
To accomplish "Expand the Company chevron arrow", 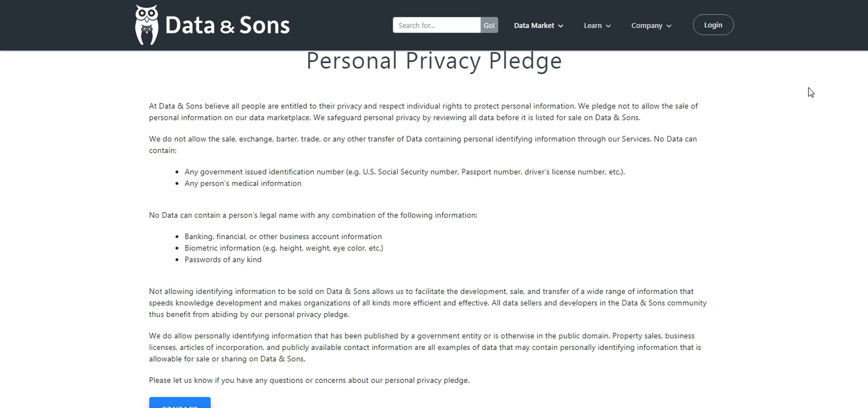I will pyautogui.click(x=669, y=26).
